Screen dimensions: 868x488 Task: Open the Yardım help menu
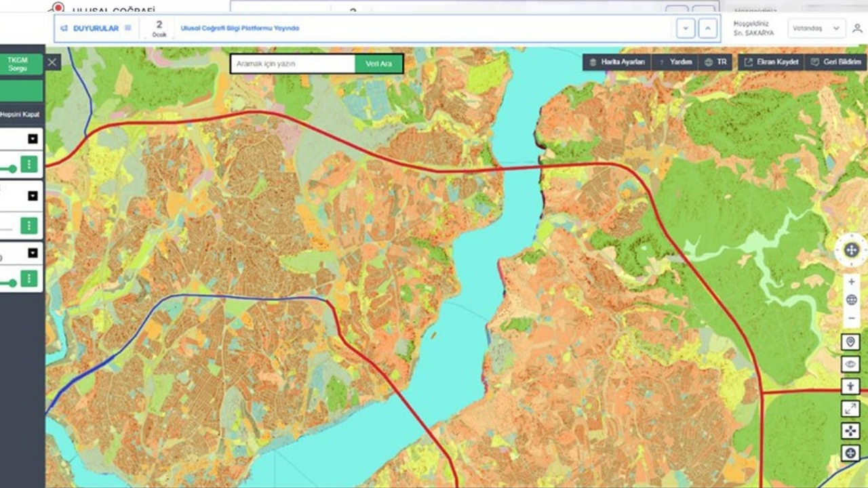[x=675, y=62]
